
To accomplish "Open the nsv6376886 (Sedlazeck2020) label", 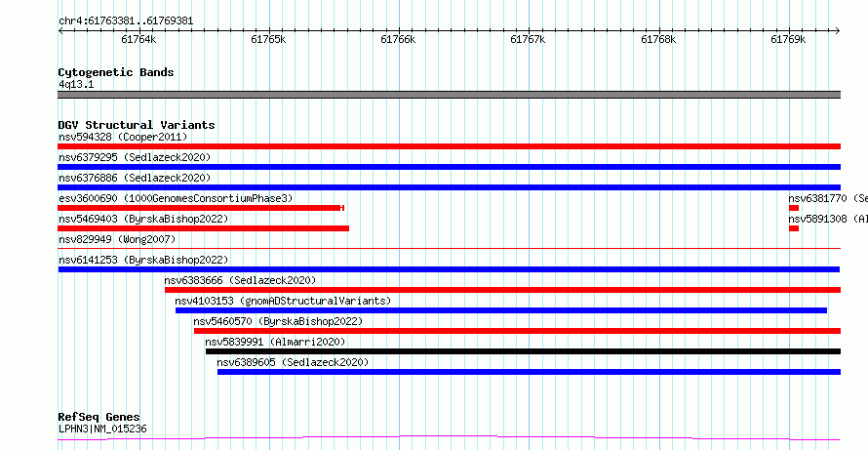I will pyautogui.click(x=135, y=178).
